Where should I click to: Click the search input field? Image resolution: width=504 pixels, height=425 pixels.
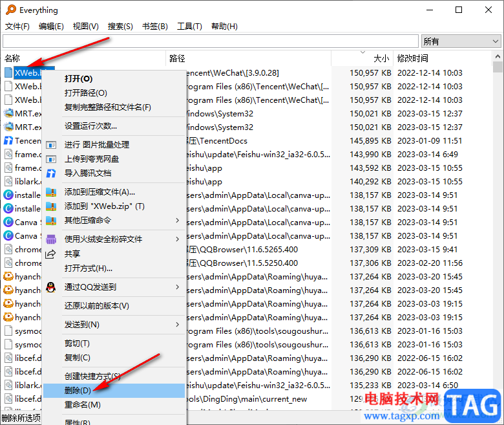click(211, 41)
